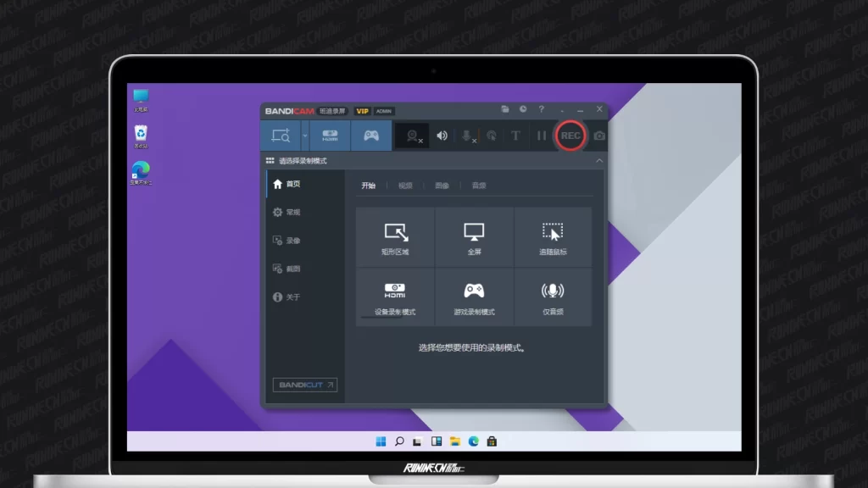Choose the 全屏 fullscreen recording tile
Screen dimensions: 868x488
pos(474,238)
